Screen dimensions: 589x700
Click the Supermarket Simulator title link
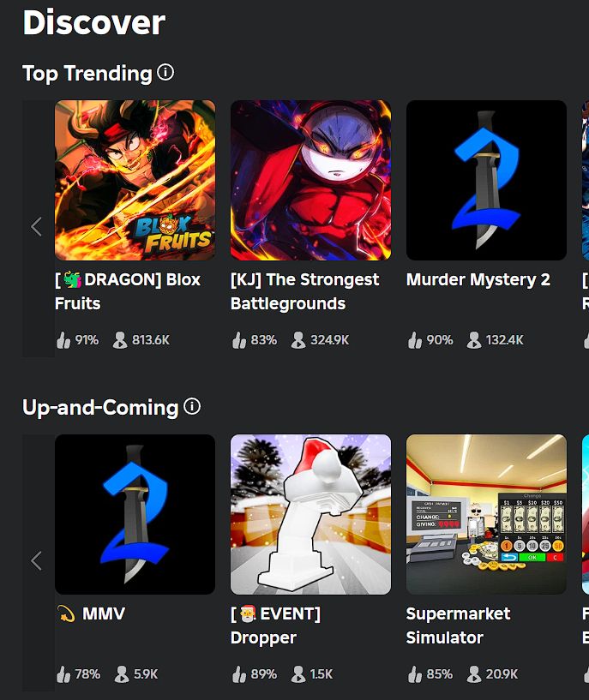458,625
